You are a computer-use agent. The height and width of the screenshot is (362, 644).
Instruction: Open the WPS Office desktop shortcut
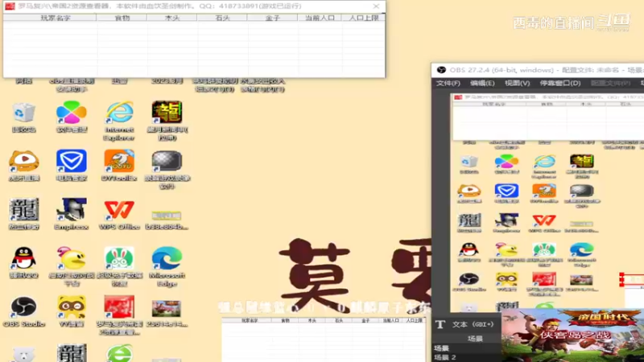point(119,209)
